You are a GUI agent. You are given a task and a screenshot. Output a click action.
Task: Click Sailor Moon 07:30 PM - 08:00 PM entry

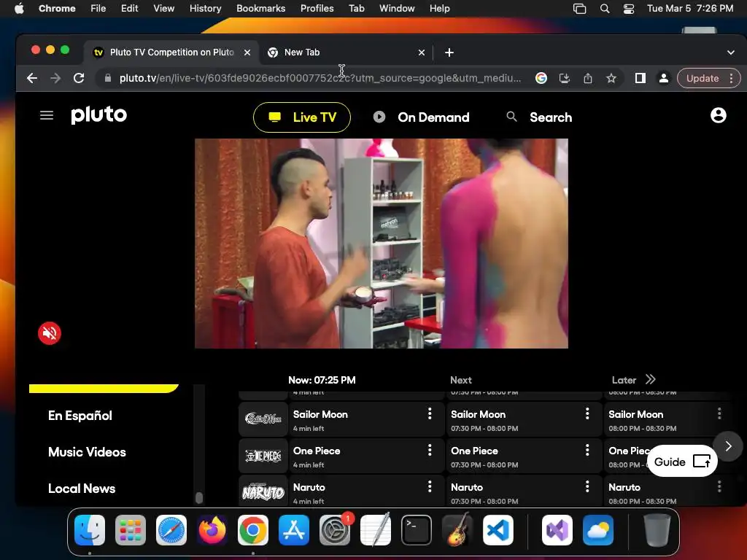[x=524, y=419]
